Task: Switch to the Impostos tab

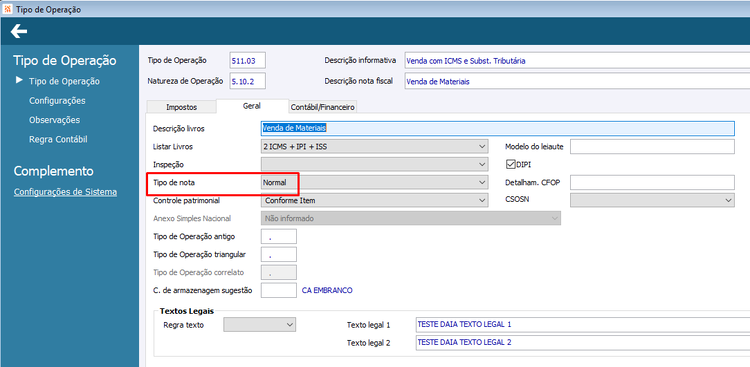Action: 181,107
